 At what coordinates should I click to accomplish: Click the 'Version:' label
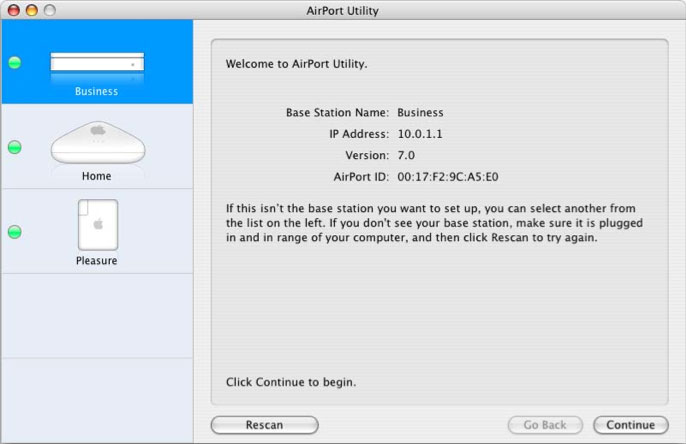click(367, 155)
